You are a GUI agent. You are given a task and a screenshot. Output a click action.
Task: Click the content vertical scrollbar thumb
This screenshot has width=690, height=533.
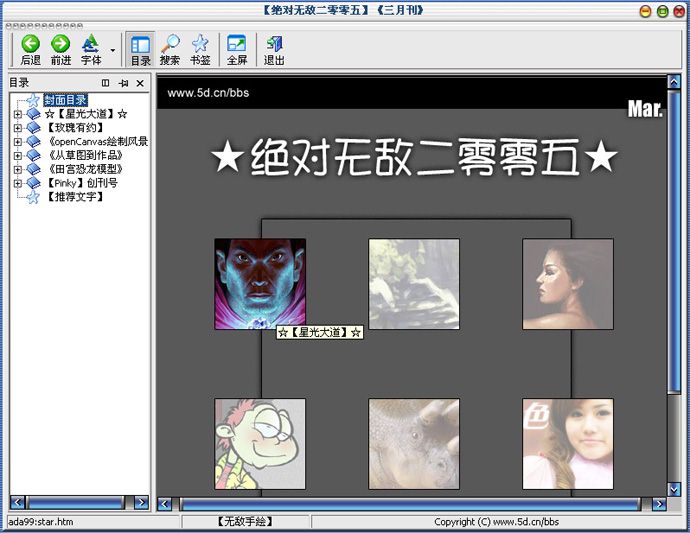(674, 241)
